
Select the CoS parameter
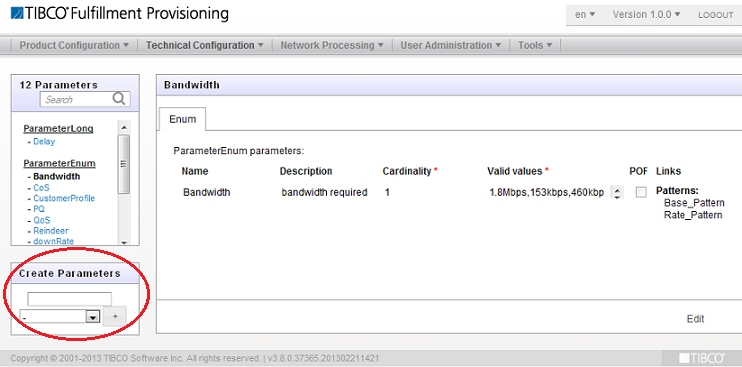[x=41, y=187]
